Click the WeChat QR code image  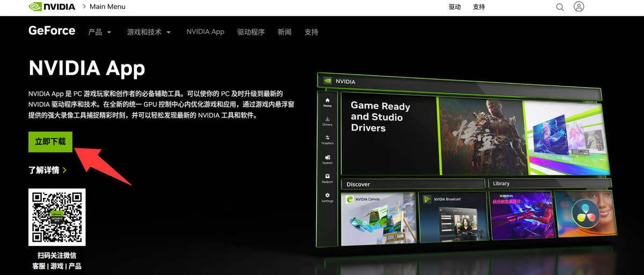(x=57, y=217)
